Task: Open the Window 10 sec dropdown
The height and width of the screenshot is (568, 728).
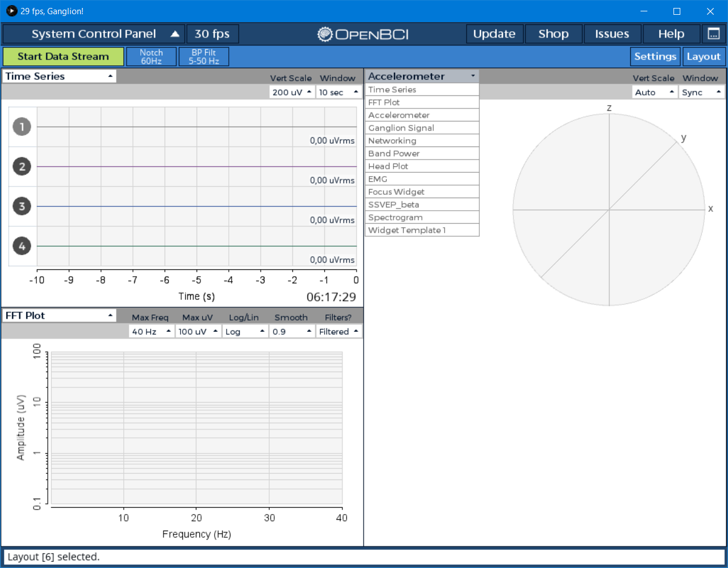Action: (338, 91)
